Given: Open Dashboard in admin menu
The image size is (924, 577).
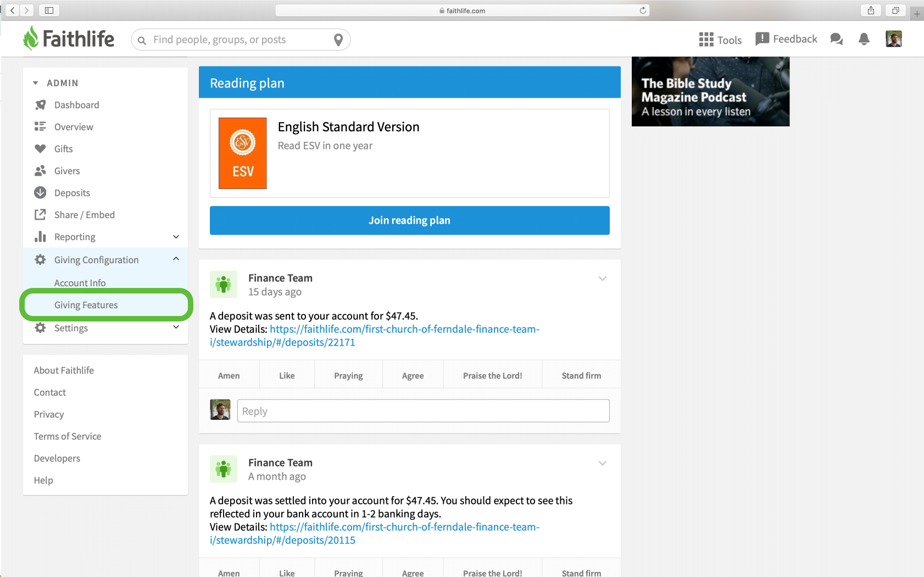Looking at the screenshot, I should 77,105.
